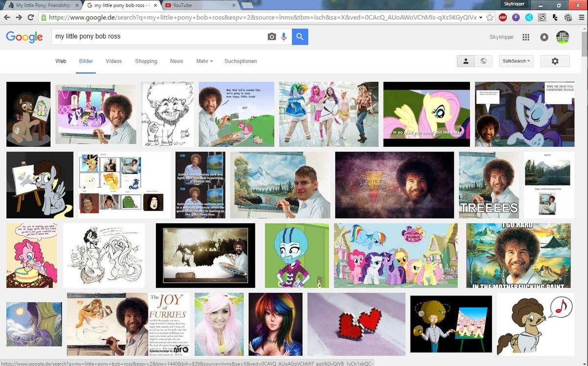The width and height of the screenshot is (588, 366).
Task: Open the Fluttershy glad you could join thumbnail
Action: coord(427,114)
